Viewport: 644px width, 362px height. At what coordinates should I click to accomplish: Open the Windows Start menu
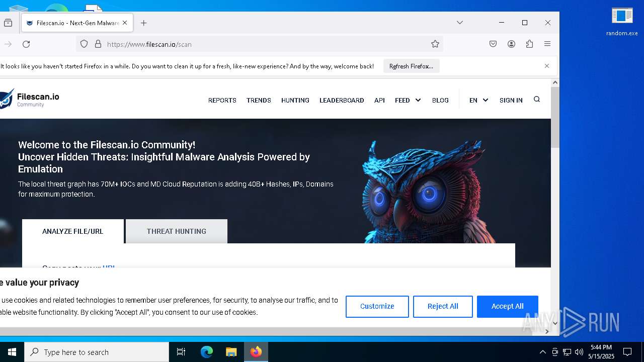12,352
